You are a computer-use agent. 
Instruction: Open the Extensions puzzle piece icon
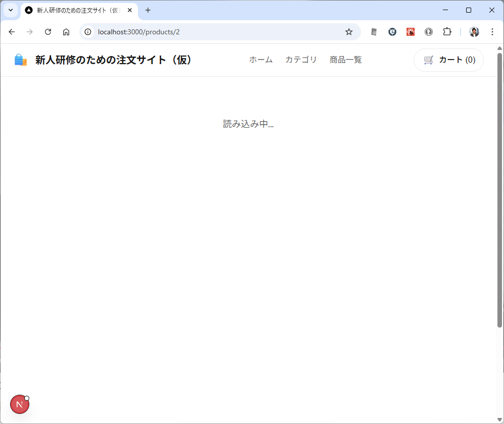tap(446, 32)
